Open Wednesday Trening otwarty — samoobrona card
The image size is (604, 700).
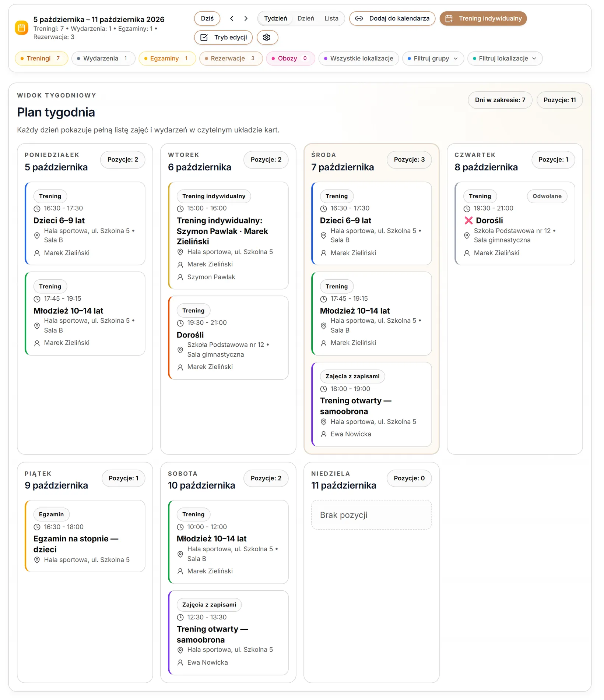(x=371, y=404)
